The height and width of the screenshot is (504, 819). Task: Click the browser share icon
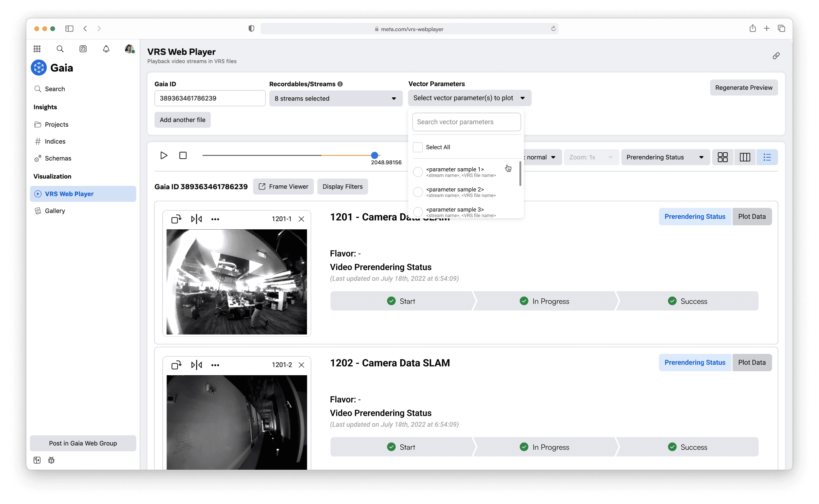[x=752, y=28]
